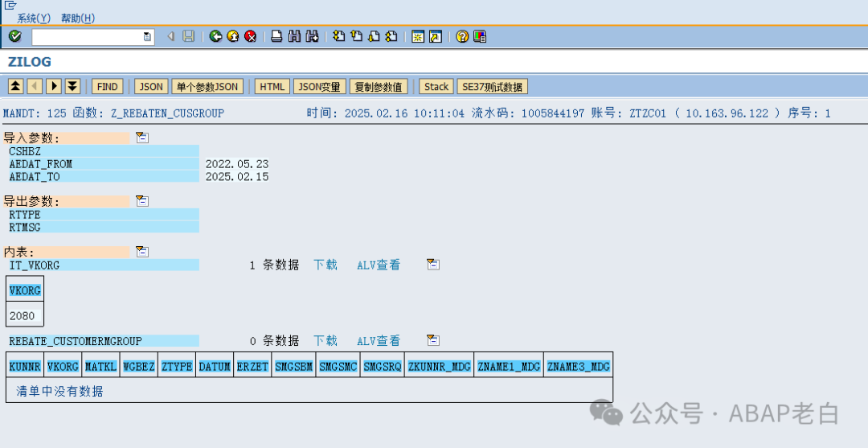868x448 pixels.
Task: Click the date value 2022.05.23
Action: (237, 164)
